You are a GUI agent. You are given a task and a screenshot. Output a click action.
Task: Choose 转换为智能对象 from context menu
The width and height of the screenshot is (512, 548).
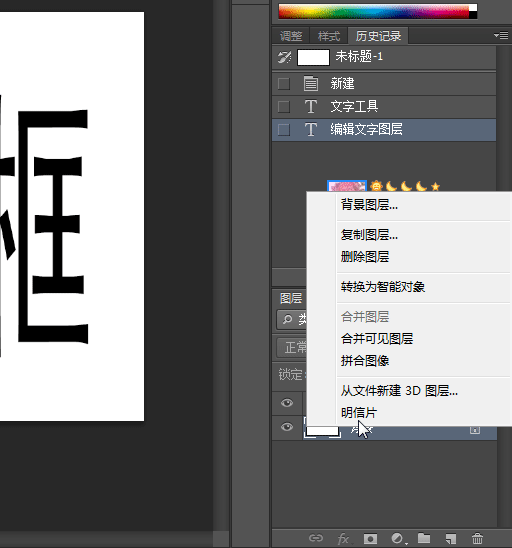pos(409,287)
